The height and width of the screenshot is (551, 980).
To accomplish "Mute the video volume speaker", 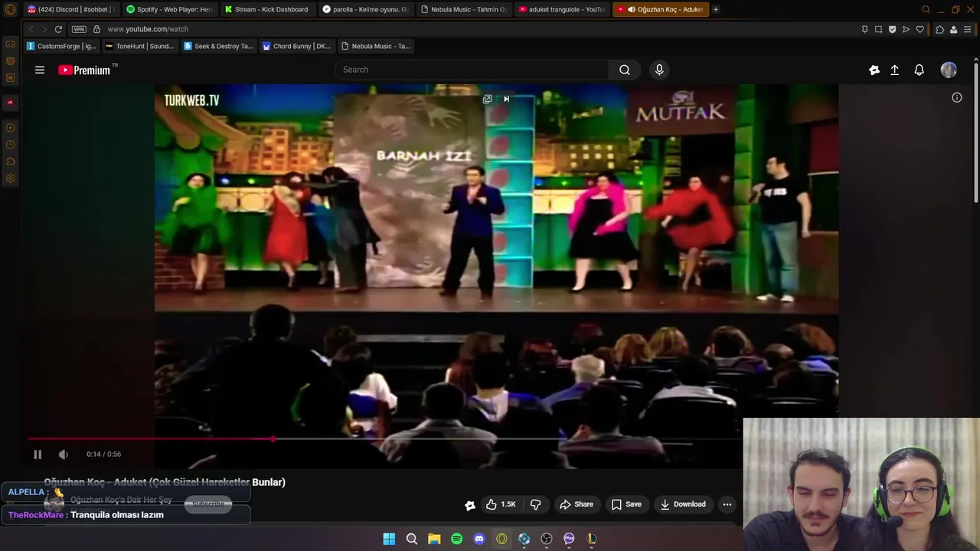I will tap(64, 455).
